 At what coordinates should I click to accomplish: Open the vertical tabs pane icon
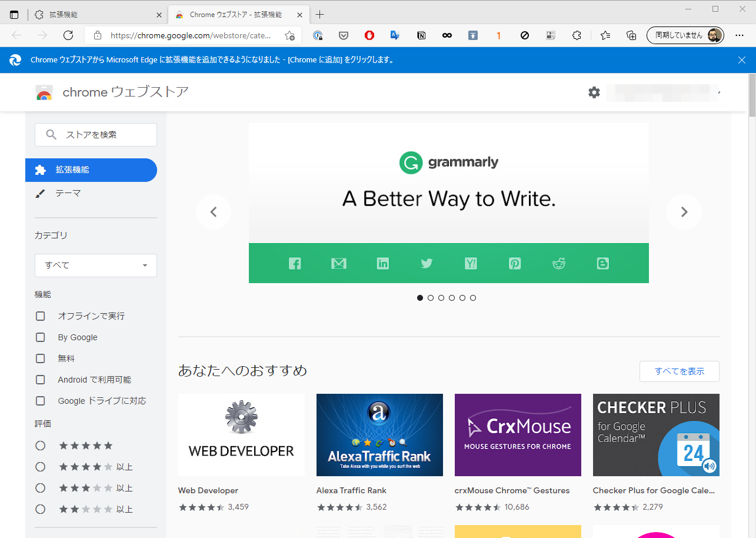point(14,15)
